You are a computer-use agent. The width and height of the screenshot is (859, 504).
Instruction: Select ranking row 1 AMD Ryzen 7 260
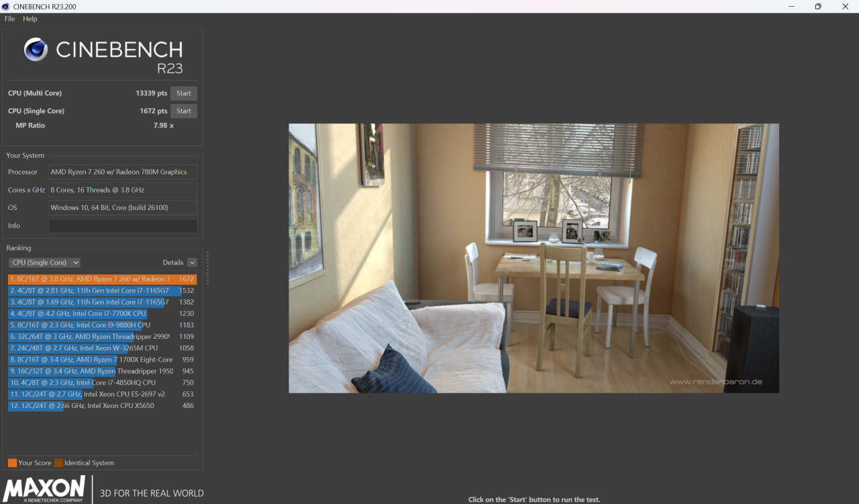(102, 279)
